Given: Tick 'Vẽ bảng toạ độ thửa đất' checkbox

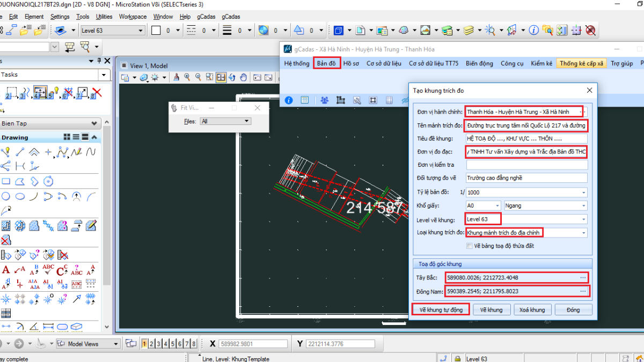Looking at the screenshot, I should pos(470,246).
